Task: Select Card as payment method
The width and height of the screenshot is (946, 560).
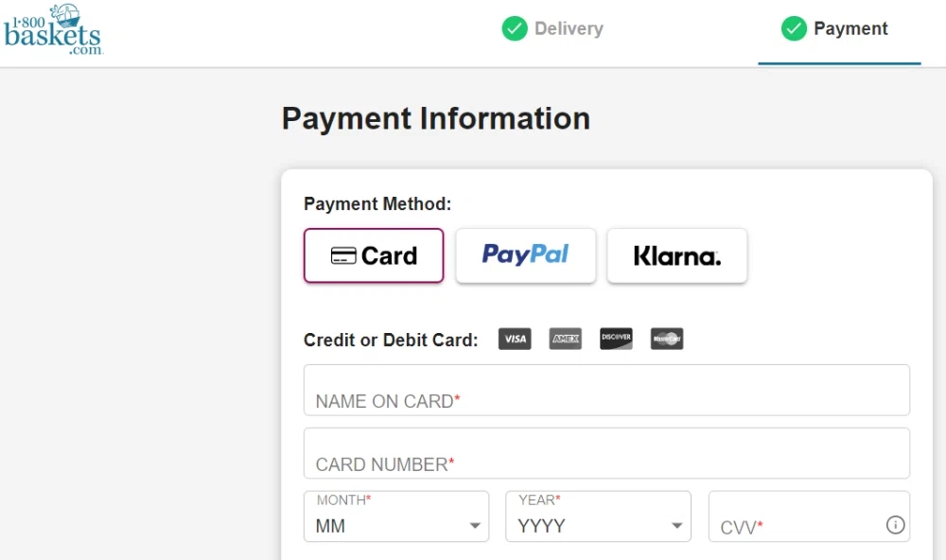Action: coord(373,255)
